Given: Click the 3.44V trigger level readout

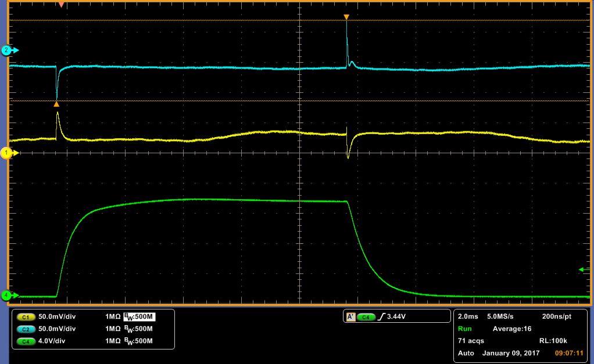Looking at the screenshot, I should (x=396, y=316).
